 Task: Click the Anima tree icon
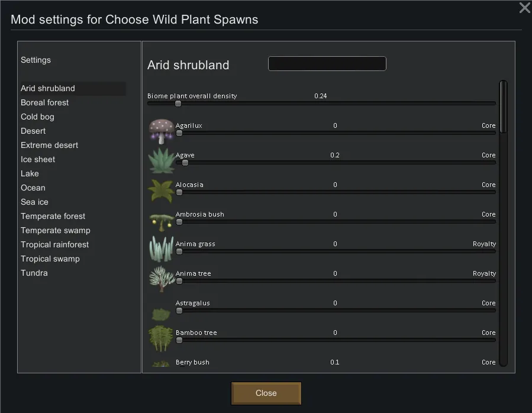161,279
